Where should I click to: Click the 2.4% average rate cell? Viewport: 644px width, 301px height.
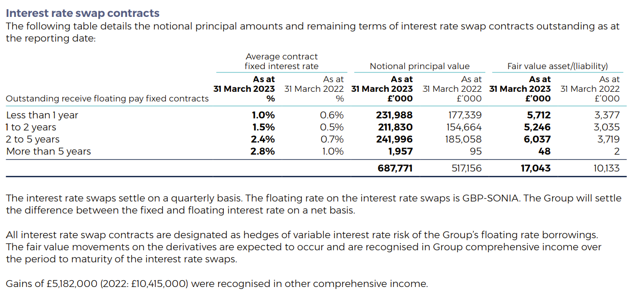[263, 139]
